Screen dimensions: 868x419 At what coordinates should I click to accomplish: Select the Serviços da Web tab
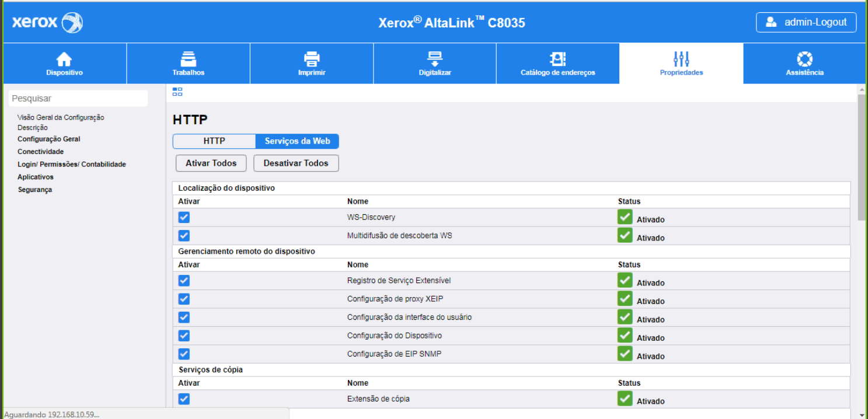(x=297, y=141)
